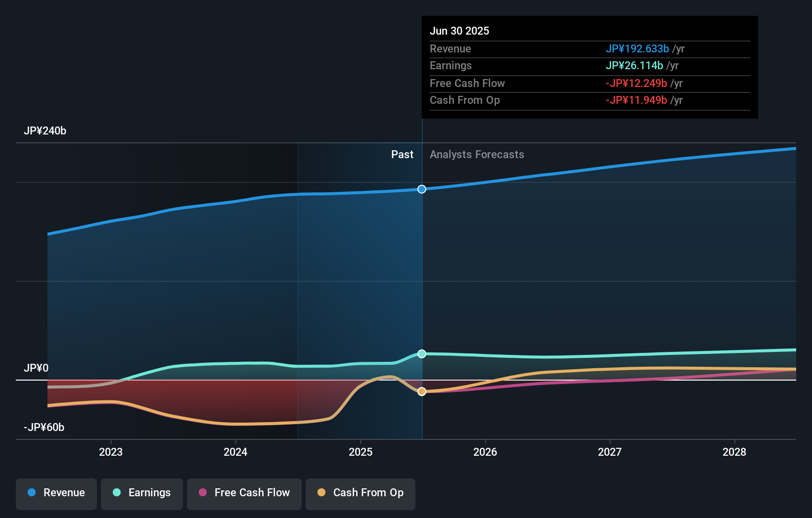Open details for the Earnings tooltip row
812x518 pixels.
[451, 65]
